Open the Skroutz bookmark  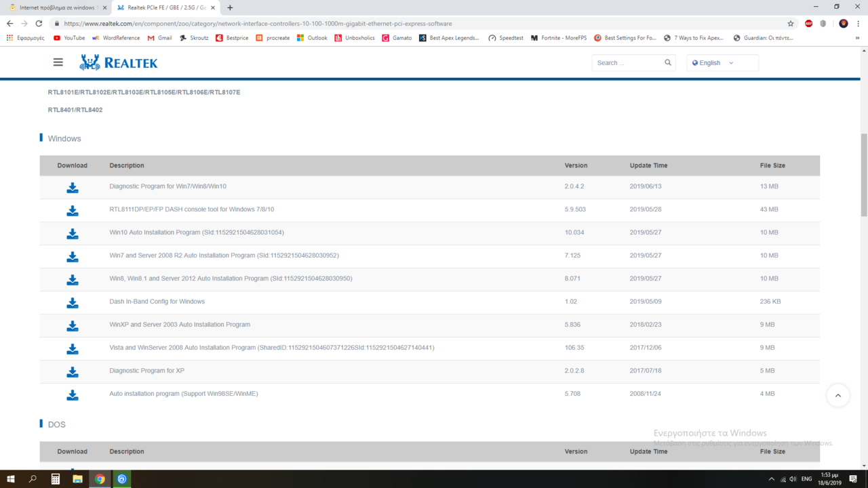195,38
